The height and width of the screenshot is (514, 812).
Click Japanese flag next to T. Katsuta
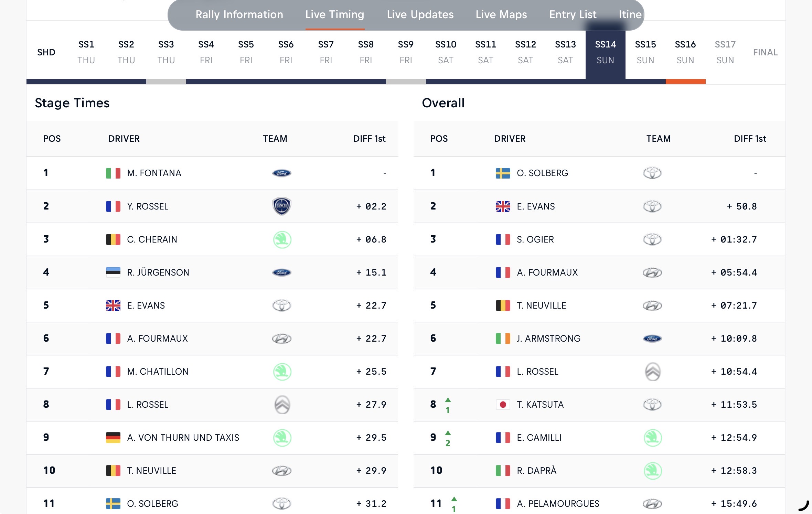click(503, 405)
